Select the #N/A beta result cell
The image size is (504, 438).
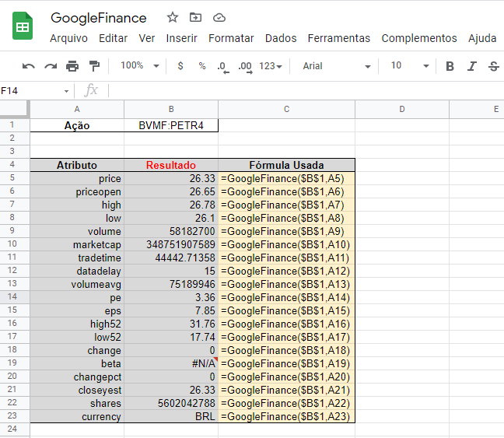pyautogui.click(x=171, y=364)
